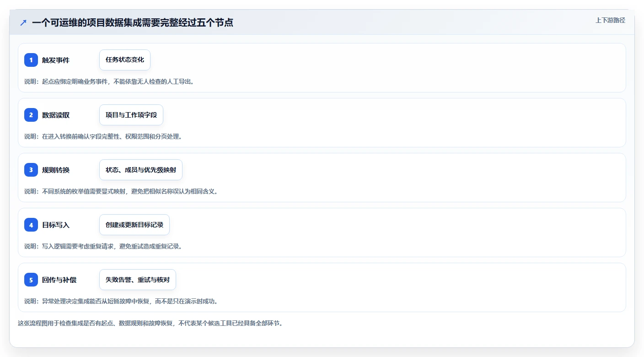Click the 上下游路径 label
This screenshot has height=357, width=644.
coord(610,20)
